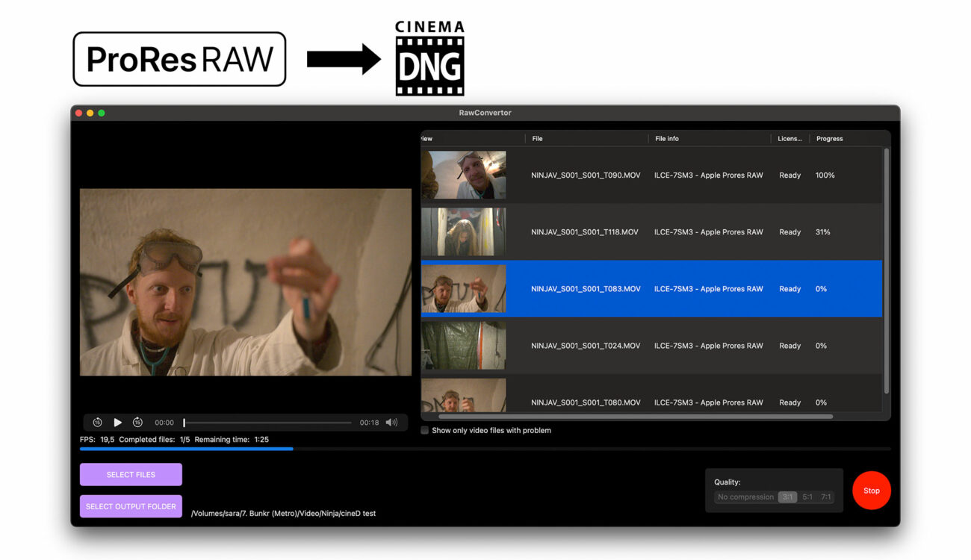Screen dimensions: 971x560
Task: Click file name NINJAV_S001_S001_T083.MOV
Action: click(586, 289)
